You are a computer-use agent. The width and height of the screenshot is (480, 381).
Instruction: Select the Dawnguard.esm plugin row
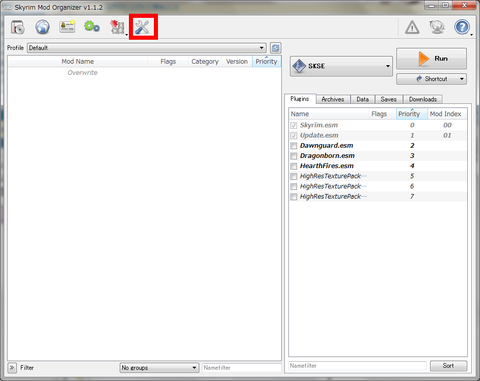(x=378, y=146)
